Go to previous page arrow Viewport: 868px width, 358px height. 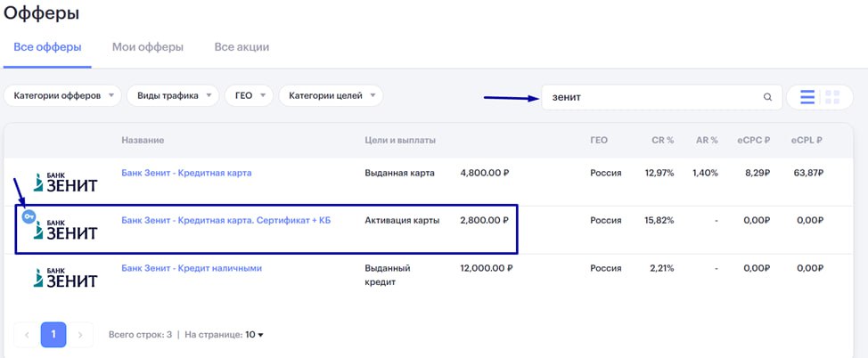point(27,335)
